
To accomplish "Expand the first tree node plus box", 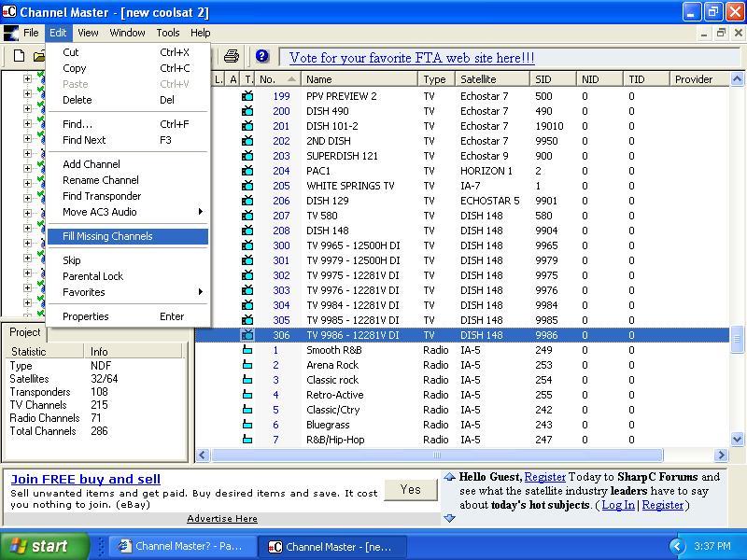I will (x=28, y=78).
